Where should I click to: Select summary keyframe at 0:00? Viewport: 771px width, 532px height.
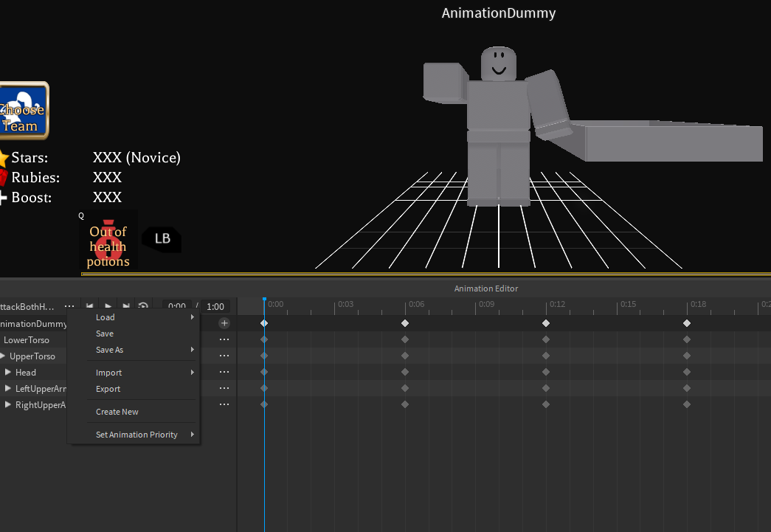[x=264, y=323]
